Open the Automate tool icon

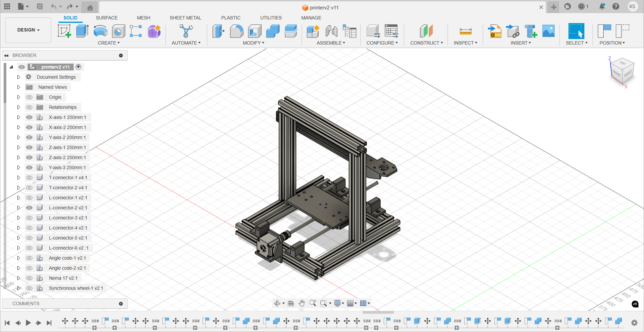click(186, 31)
